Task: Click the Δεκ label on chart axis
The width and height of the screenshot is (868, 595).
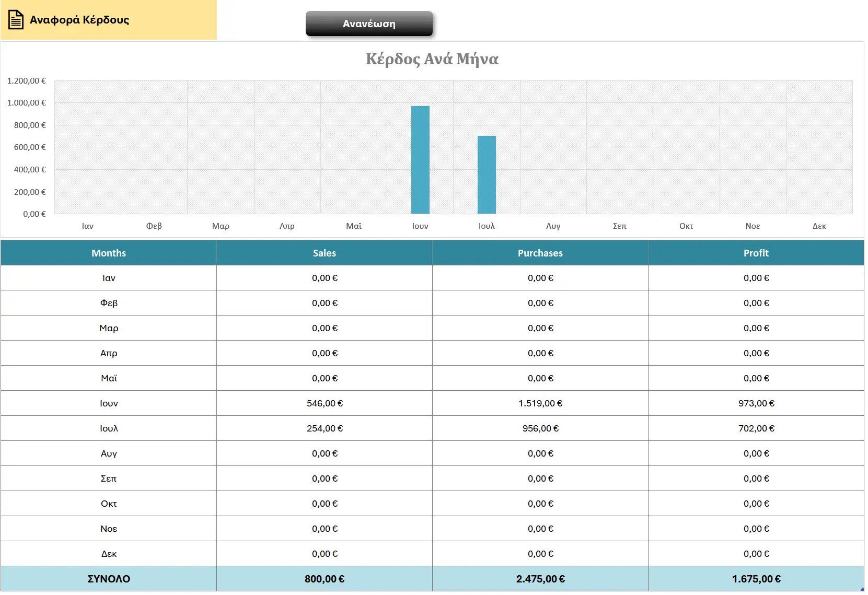Action: 819,226
